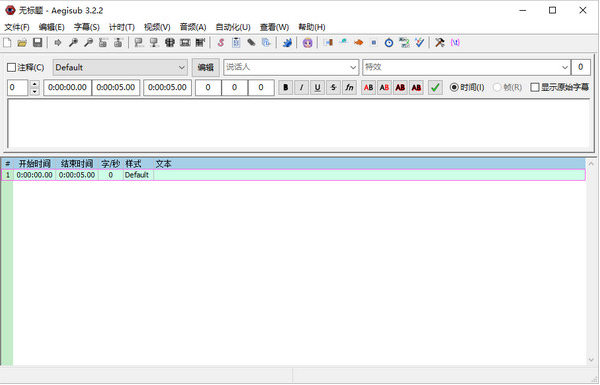Open the 帮助(H) menu
This screenshot has width=600, height=385.
[312, 27]
